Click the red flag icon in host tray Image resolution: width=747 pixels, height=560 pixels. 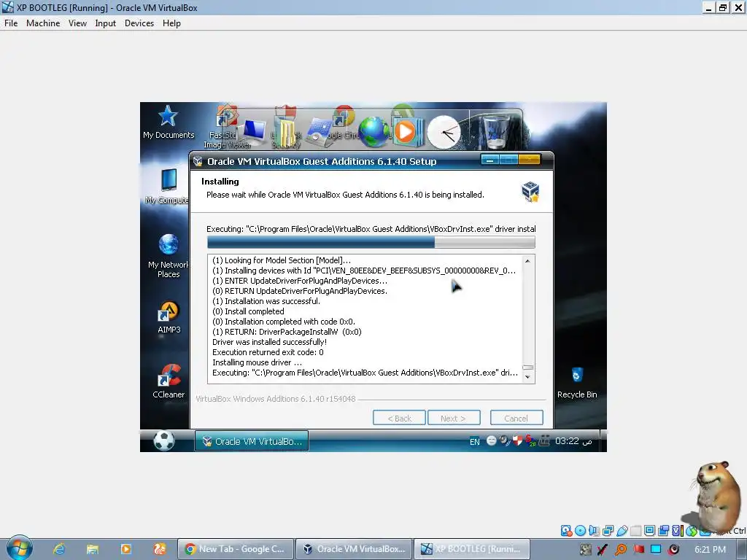click(638, 550)
